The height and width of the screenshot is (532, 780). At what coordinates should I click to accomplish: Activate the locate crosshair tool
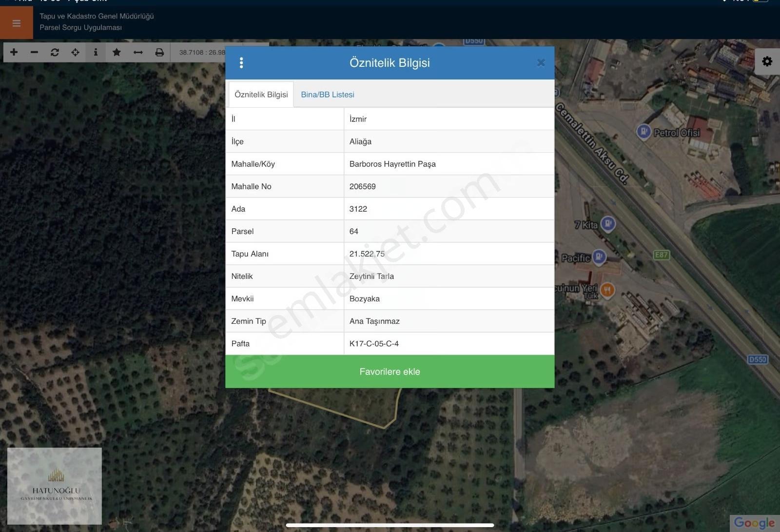75,52
